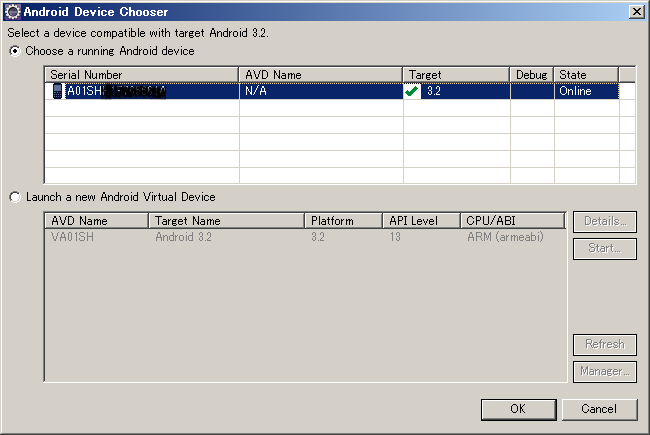This screenshot has width=650, height=435.
Task: Click the State column header
Action: tap(586, 75)
